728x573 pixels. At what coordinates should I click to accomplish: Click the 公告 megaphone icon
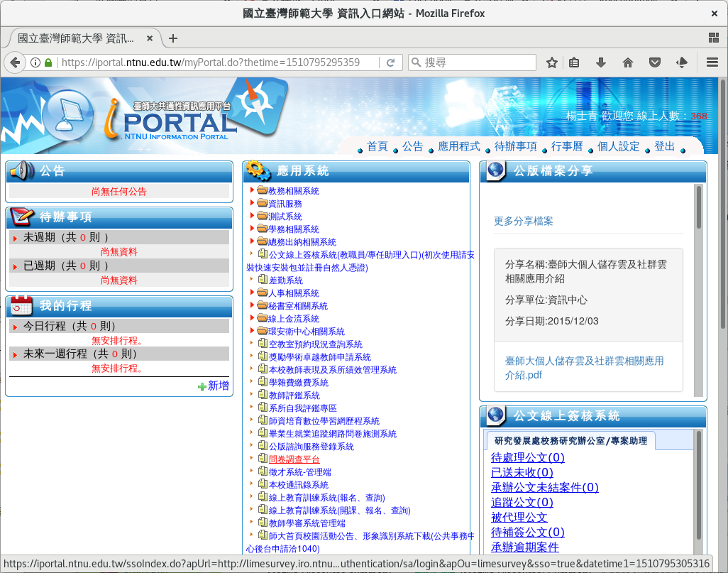click(x=21, y=170)
